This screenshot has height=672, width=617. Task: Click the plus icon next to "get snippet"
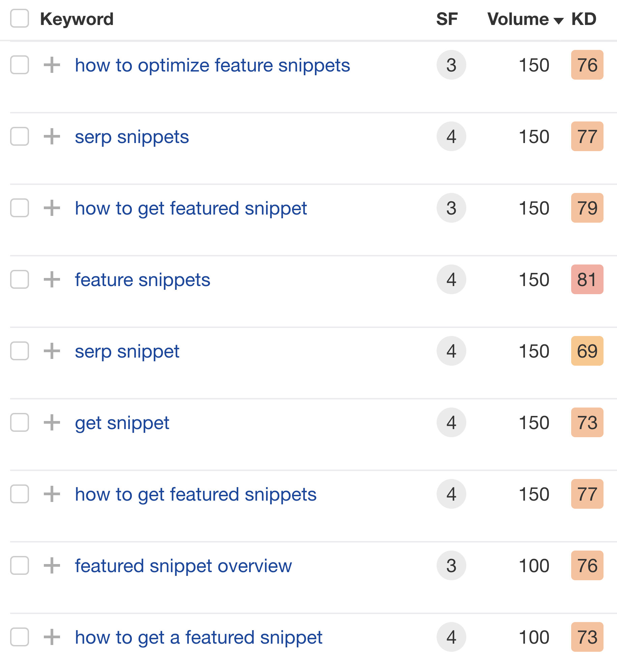52,423
